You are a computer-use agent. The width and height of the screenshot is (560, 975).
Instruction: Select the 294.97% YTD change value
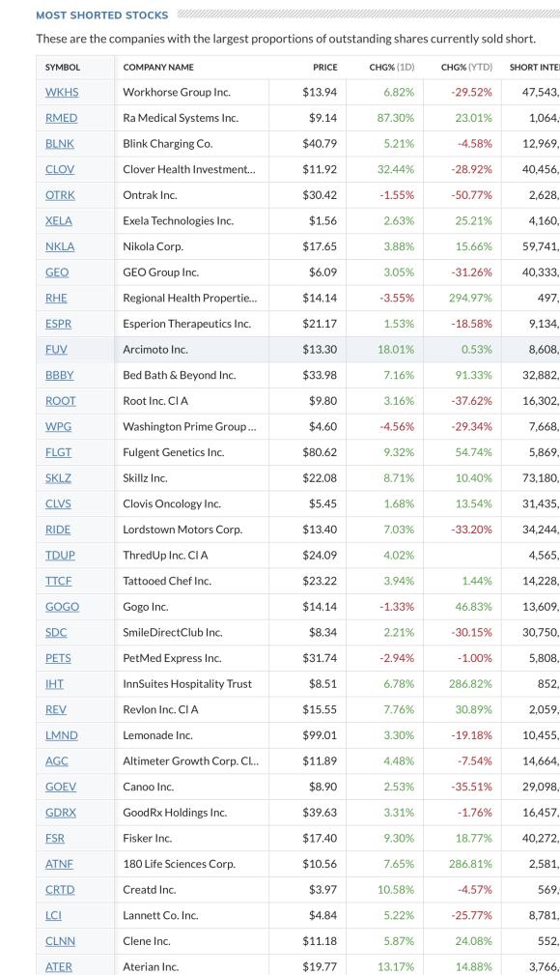470,298
